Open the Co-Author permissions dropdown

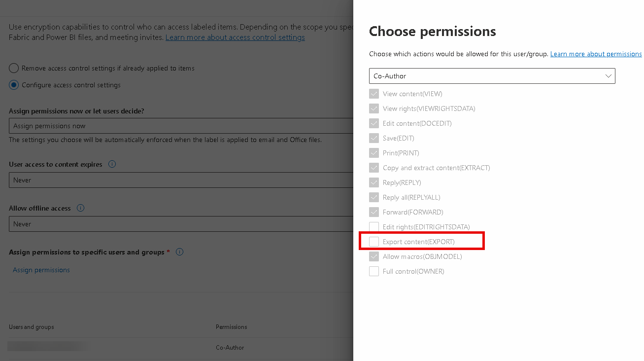tap(492, 76)
